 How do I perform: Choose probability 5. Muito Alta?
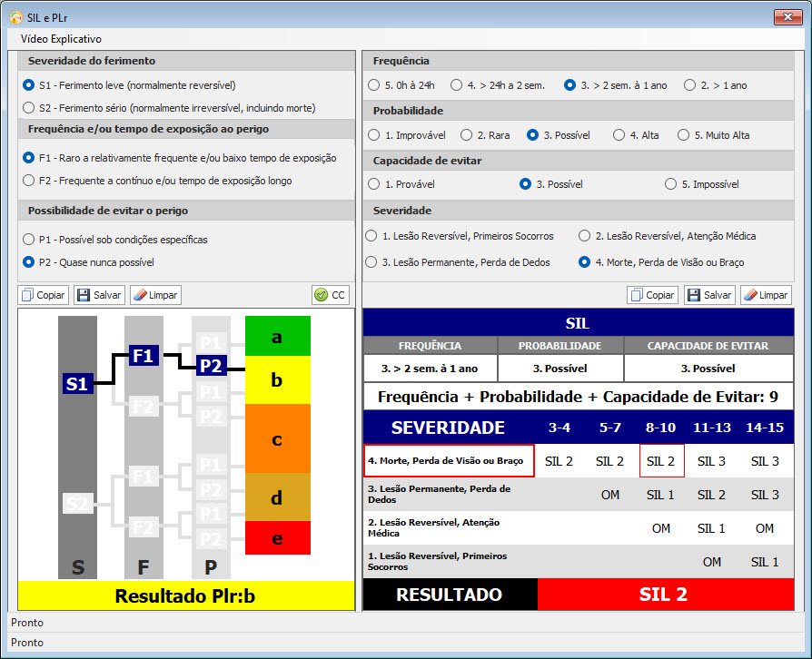click(x=714, y=135)
